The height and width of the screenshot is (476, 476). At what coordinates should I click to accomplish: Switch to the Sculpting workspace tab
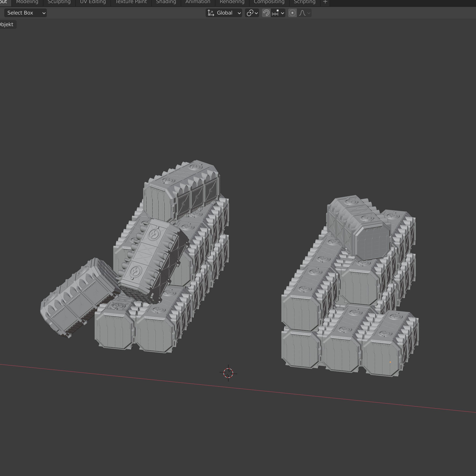pos(59,2)
